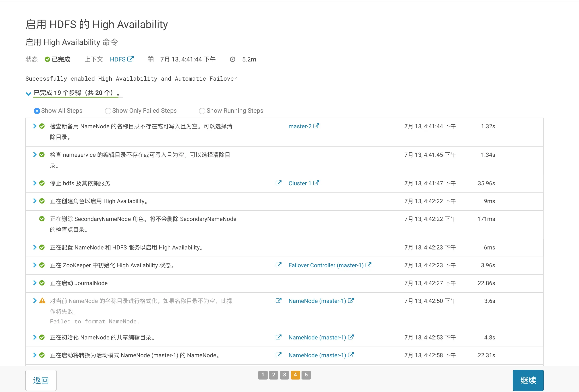Open the NameNode (master-1) link in format step
579x392 pixels.
pyautogui.click(x=317, y=301)
